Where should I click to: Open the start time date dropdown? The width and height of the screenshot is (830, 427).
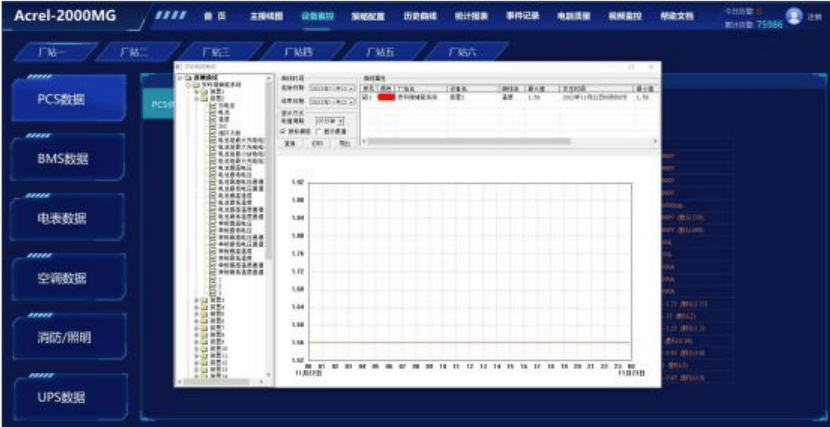(351, 88)
